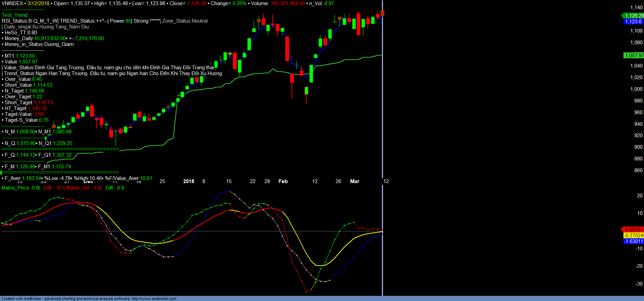Click the green 1,126.29 price tag
Viewport: 644px width, 301px height.
[x=633, y=15]
